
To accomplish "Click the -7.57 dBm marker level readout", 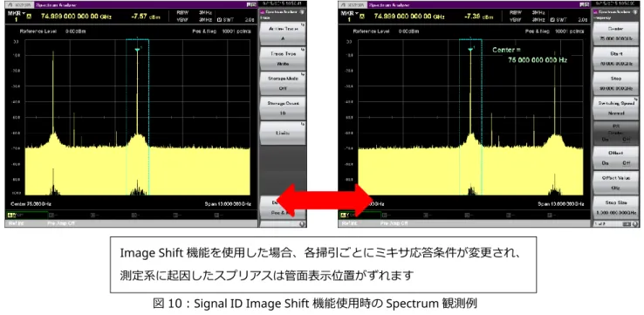I will [145, 17].
